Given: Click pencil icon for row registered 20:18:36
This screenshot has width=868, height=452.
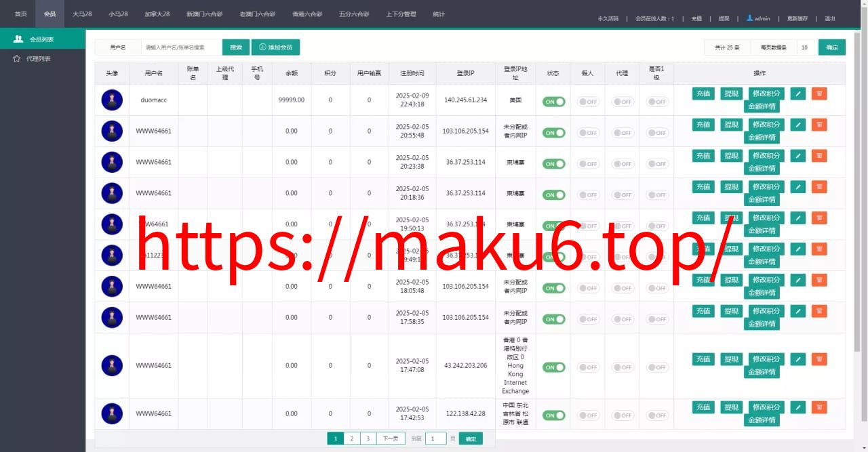Looking at the screenshot, I should [x=798, y=187].
